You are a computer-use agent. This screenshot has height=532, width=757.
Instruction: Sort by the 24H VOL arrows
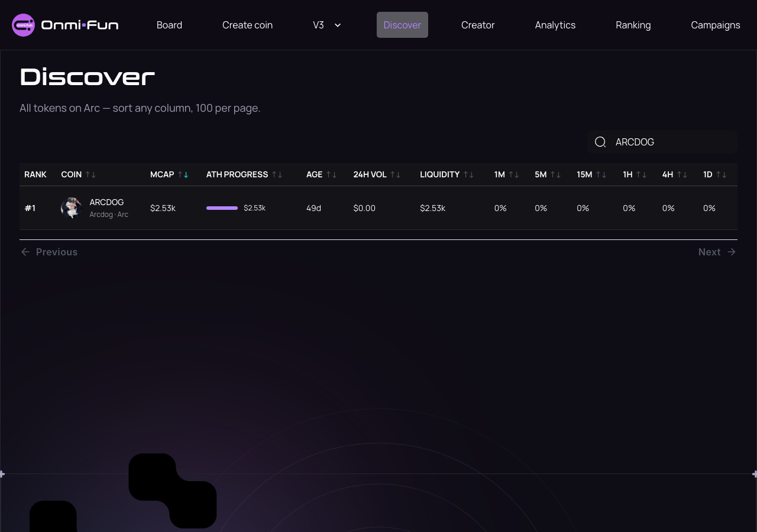coord(396,174)
